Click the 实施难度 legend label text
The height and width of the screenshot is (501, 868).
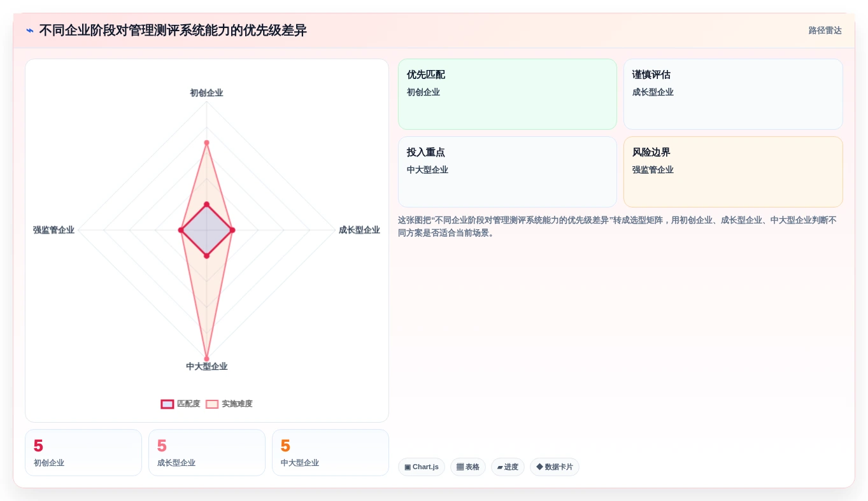[x=237, y=404]
